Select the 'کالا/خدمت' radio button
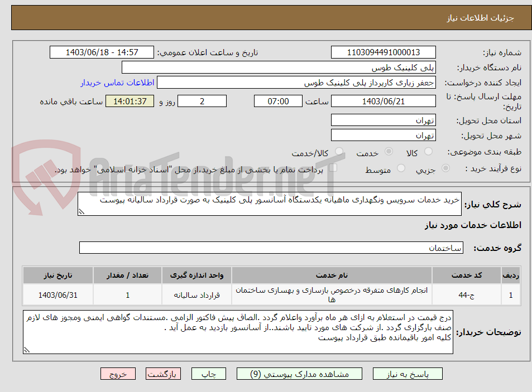This screenshot has height=392, width=532. pyautogui.click(x=339, y=152)
